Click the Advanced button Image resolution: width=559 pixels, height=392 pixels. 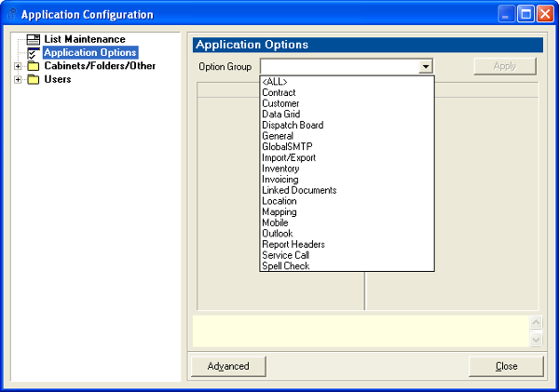click(228, 366)
